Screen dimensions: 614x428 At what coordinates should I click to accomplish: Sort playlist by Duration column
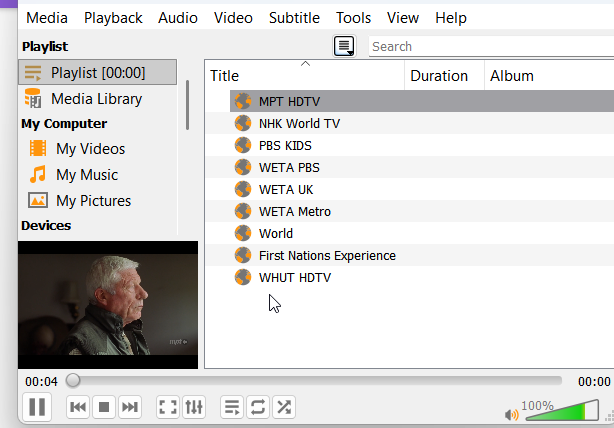coord(439,75)
